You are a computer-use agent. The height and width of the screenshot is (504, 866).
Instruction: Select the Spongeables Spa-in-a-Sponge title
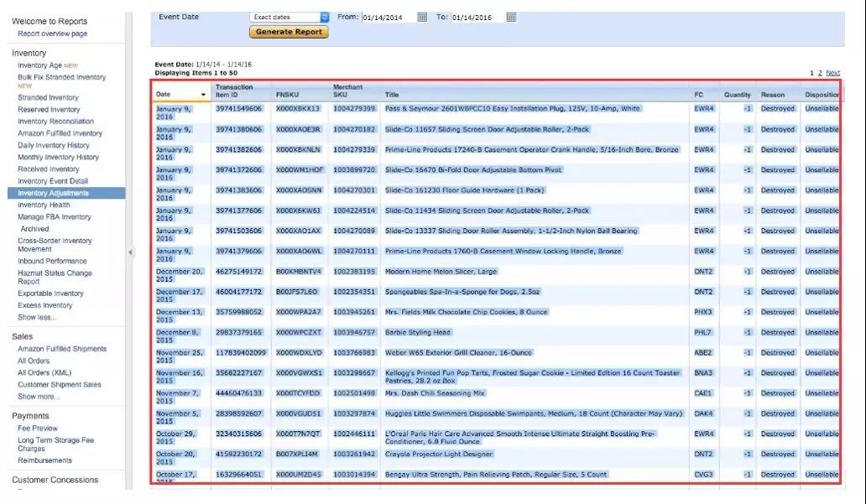462,292
